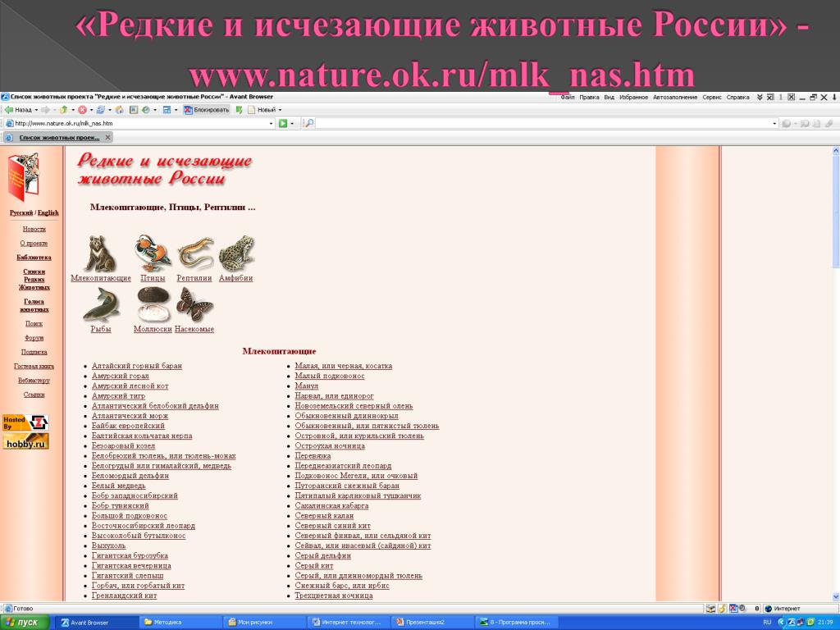Click the Блокировать popup blocker button
The width and height of the screenshot is (840, 630).
[x=206, y=110]
